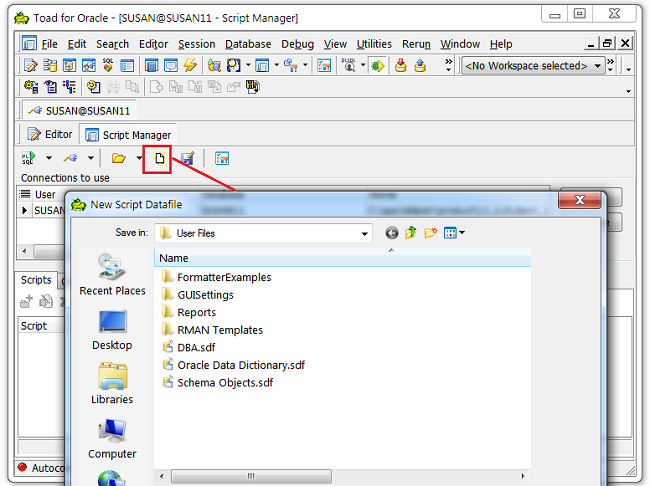Viewport: 650px width, 486px height.
Task: Click the add script icon under Scripts tab
Action: (x=26, y=301)
